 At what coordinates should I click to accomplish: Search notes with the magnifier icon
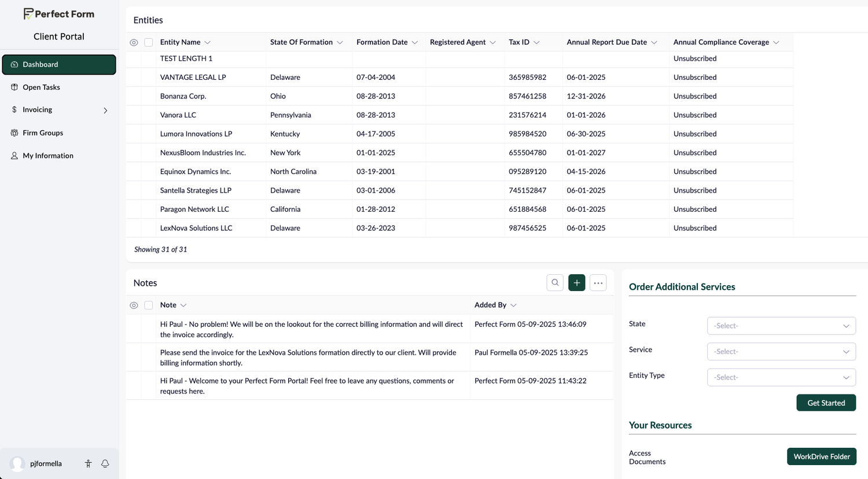click(555, 283)
